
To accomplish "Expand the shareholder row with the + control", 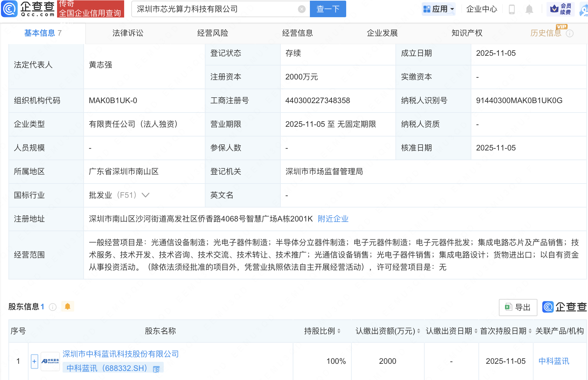I will point(34,361).
